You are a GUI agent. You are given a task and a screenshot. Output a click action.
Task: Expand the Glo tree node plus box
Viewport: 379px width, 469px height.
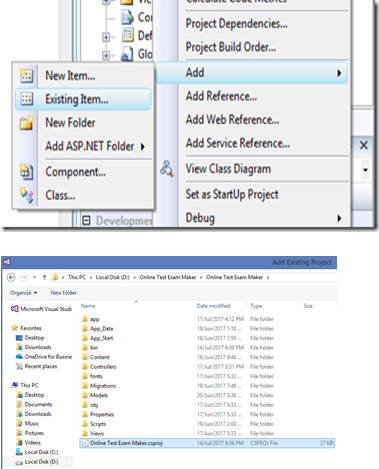click(x=106, y=55)
